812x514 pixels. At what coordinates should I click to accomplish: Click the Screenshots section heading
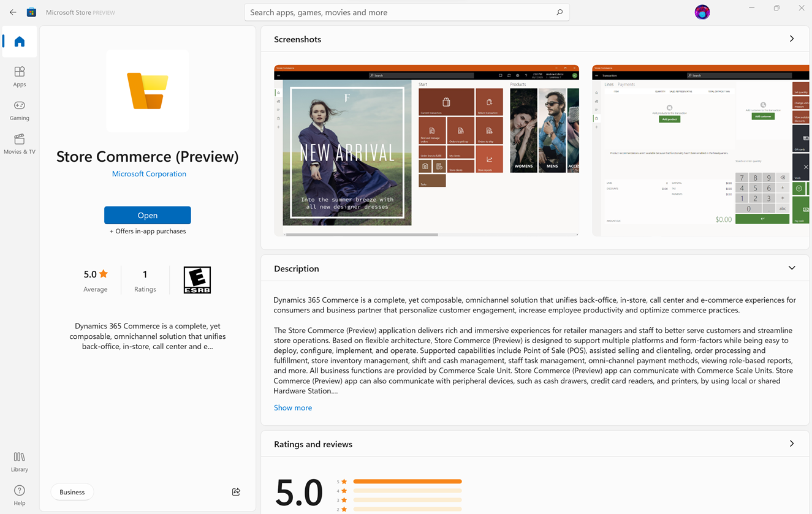coord(297,39)
